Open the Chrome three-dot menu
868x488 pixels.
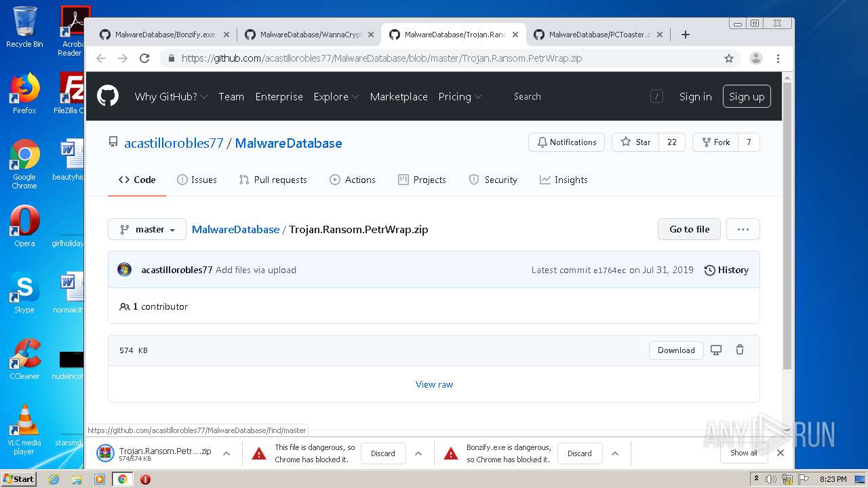click(x=778, y=58)
